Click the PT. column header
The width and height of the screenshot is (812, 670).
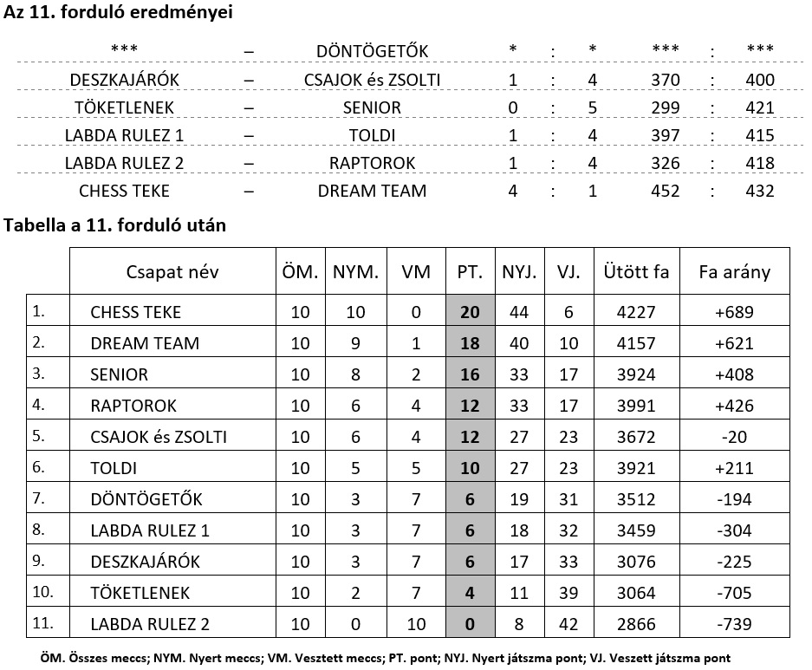coord(470,271)
